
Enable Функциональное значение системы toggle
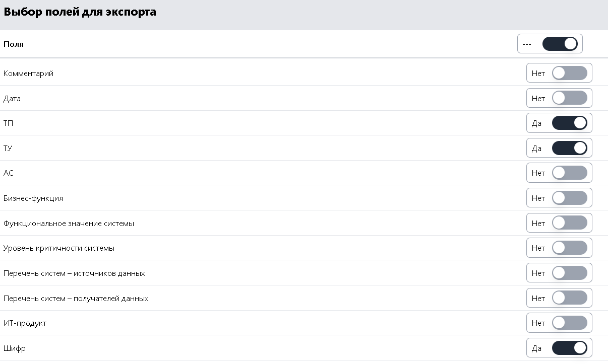[x=570, y=223]
